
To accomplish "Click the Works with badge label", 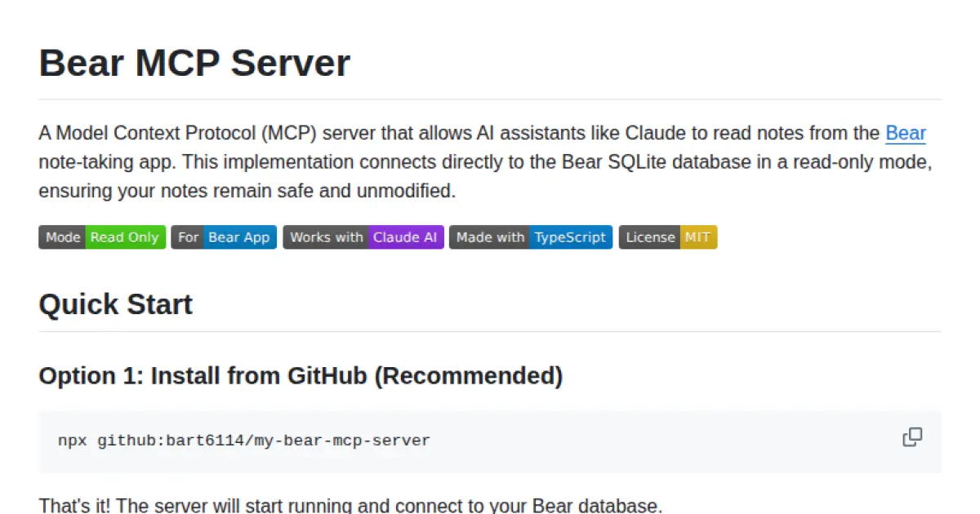I will [326, 237].
